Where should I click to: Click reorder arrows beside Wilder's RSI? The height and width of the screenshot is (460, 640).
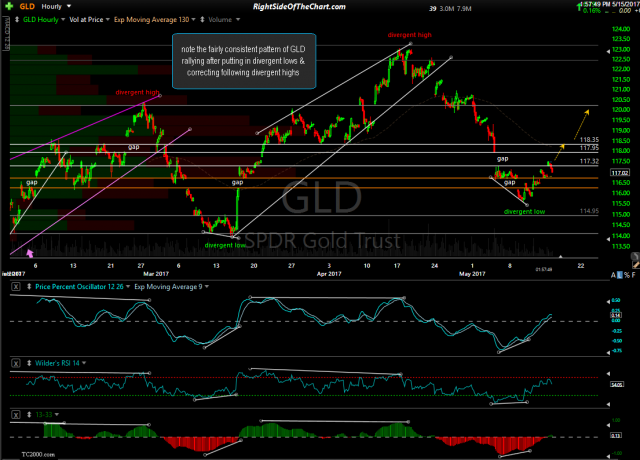[x=29, y=363]
